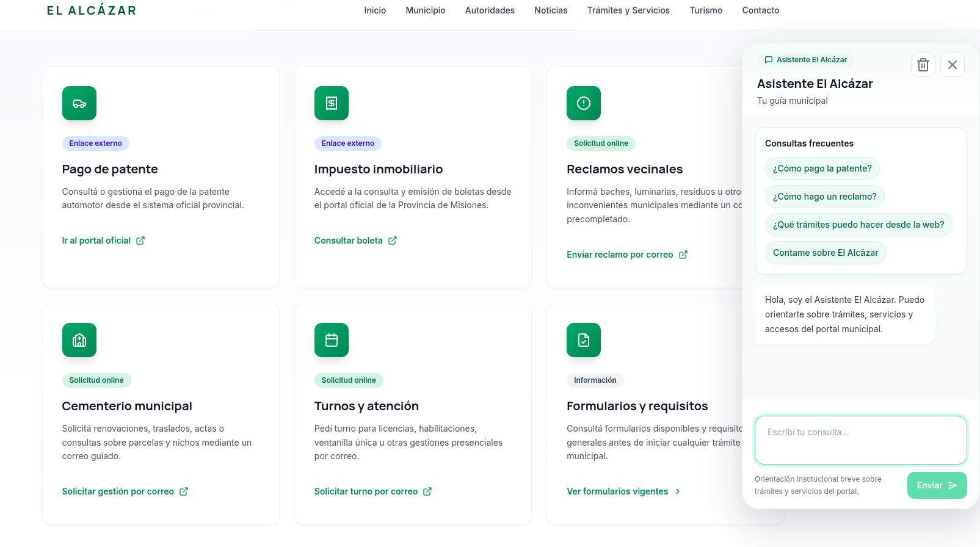
Task: Select the '¿Cómo pago la patente?' suggestion
Action: tap(822, 168)
